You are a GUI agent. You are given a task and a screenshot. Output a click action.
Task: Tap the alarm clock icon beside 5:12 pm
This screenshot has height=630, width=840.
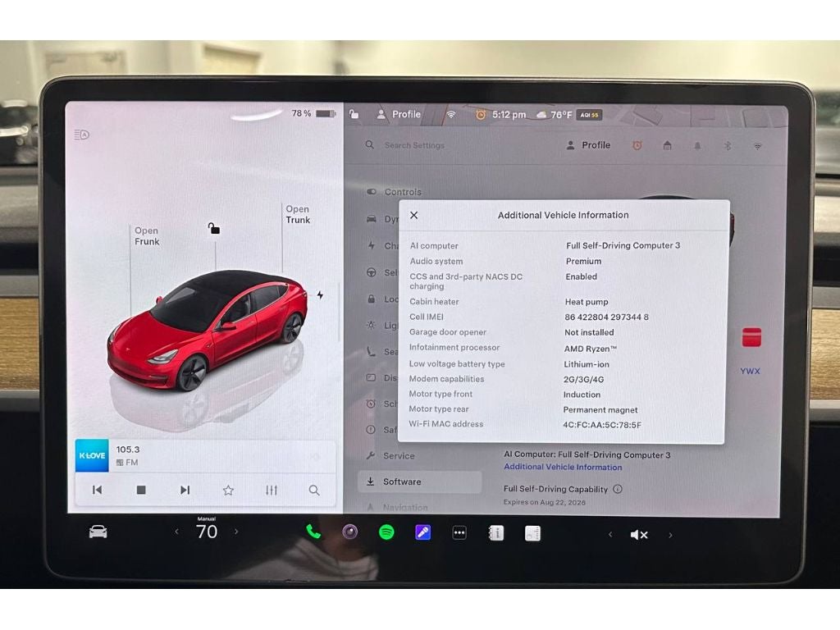click(481, 115)
